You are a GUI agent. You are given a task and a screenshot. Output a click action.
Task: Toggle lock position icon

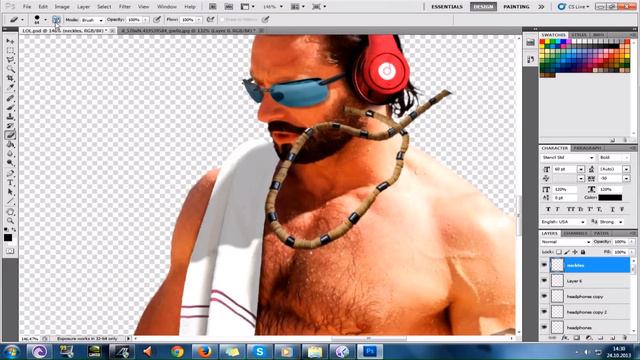coord(575,252)
